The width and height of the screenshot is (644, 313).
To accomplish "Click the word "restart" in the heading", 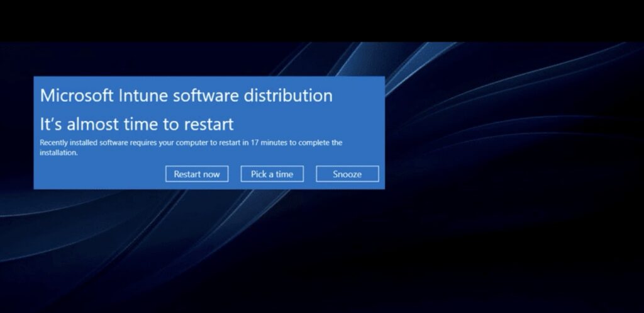I will point(211,123).
